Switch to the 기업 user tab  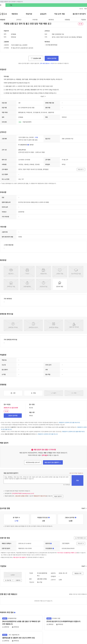11,5
